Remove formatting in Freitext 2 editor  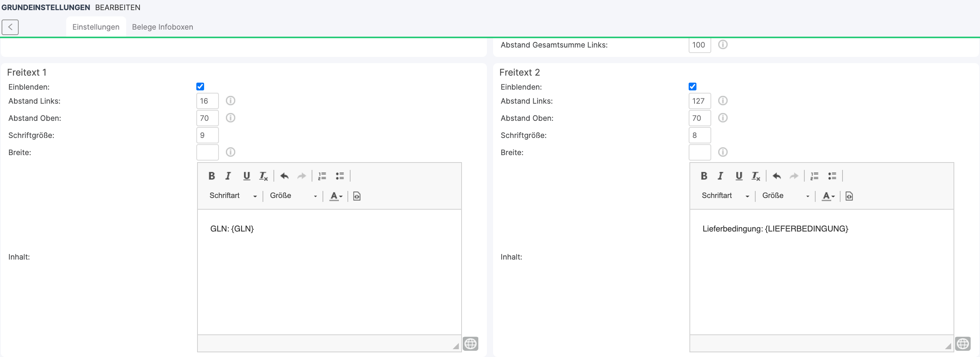click(756, 176)
